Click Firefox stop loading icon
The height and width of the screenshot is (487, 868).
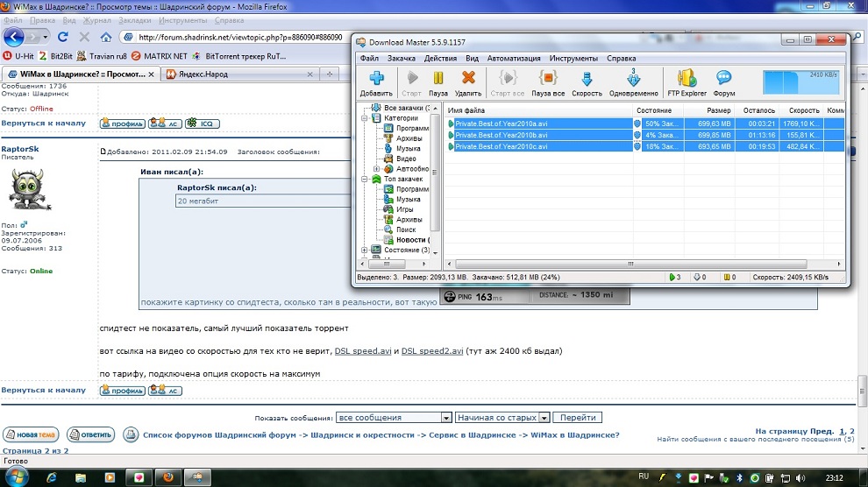[84, 37]
